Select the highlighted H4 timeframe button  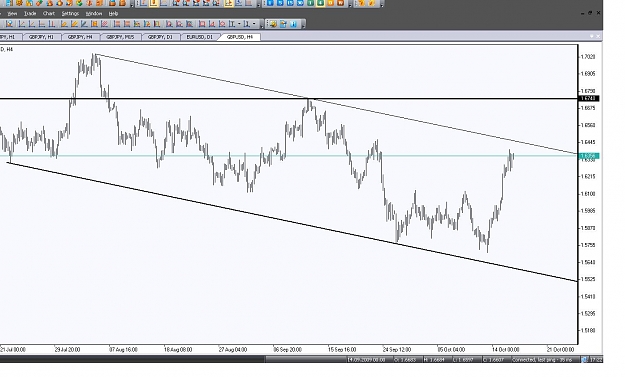point(320,3)
